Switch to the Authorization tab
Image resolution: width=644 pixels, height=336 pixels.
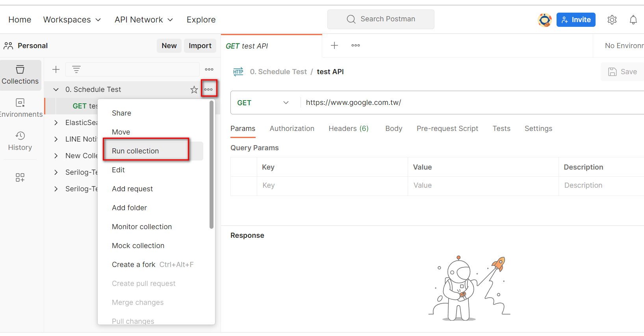292,129
